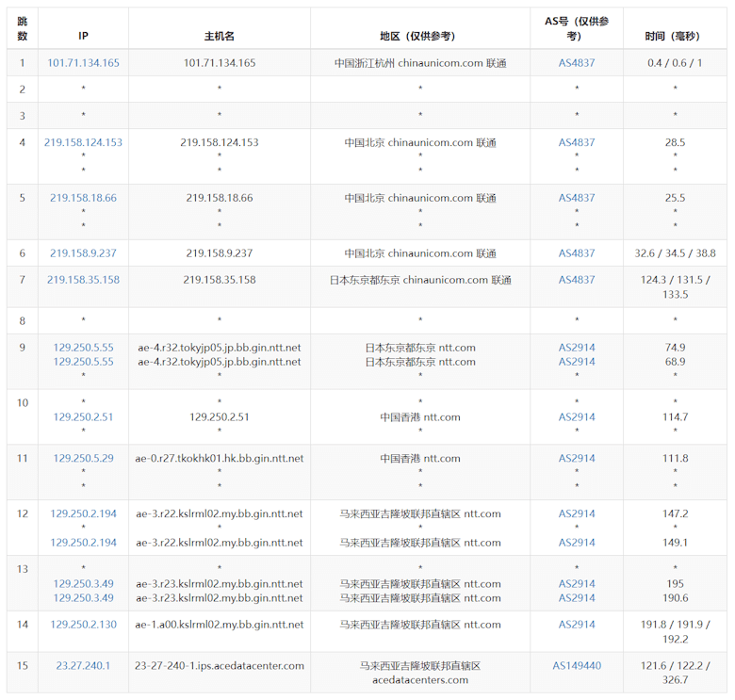Click AS4837 link in hop 1 row
735x700 pixels.
(x=577, y=63)
